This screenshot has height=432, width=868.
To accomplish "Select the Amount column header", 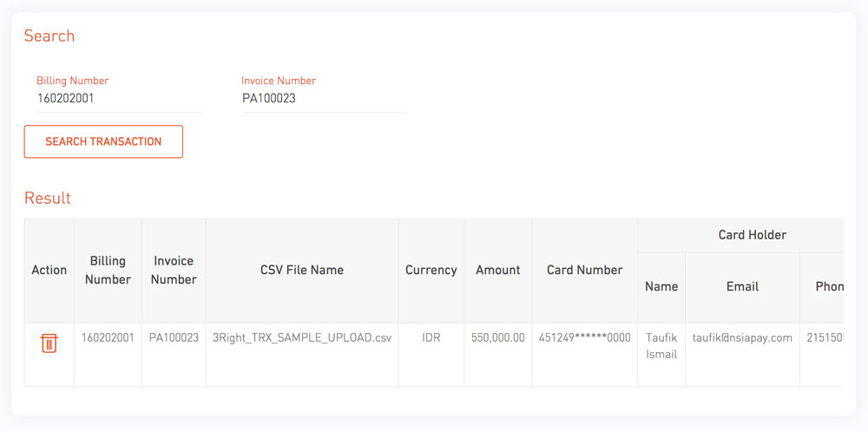I will [x=498, y=271].
